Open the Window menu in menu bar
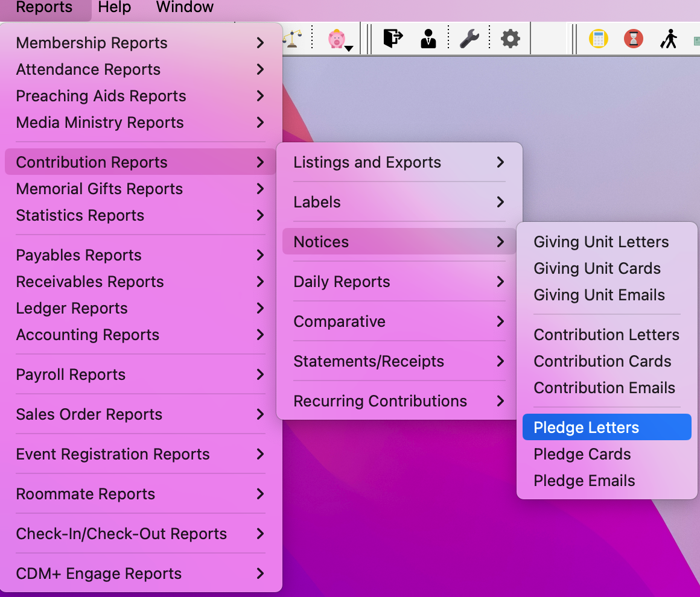Image resolution: width=700 pixels, height=597 pixels. point(185,8)
